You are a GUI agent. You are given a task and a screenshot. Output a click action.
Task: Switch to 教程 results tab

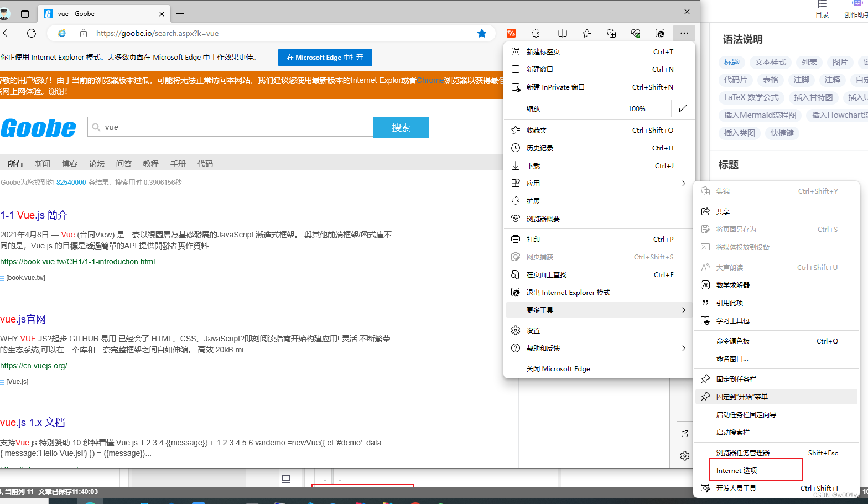(x=151, y=164)
